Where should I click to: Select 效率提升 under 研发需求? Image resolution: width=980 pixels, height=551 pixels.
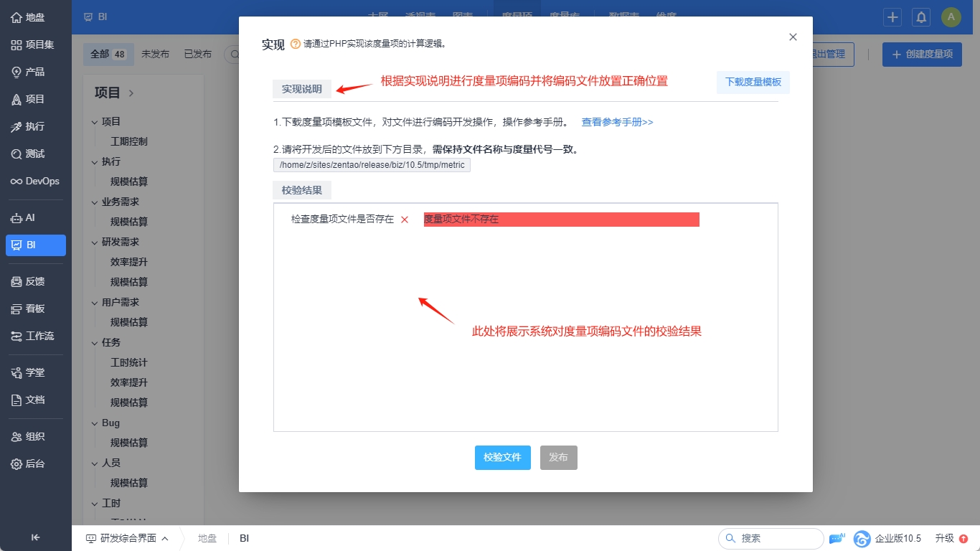tap(129, 263)
